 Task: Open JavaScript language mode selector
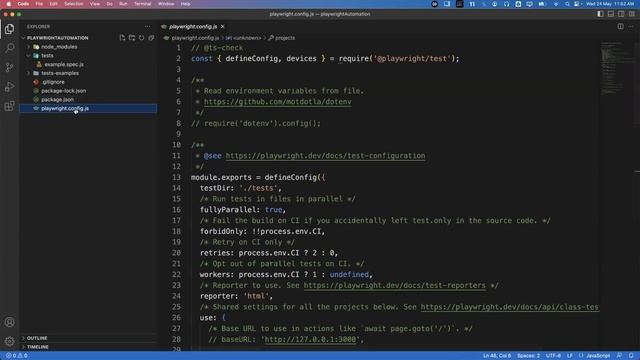(x=598, y=356)
